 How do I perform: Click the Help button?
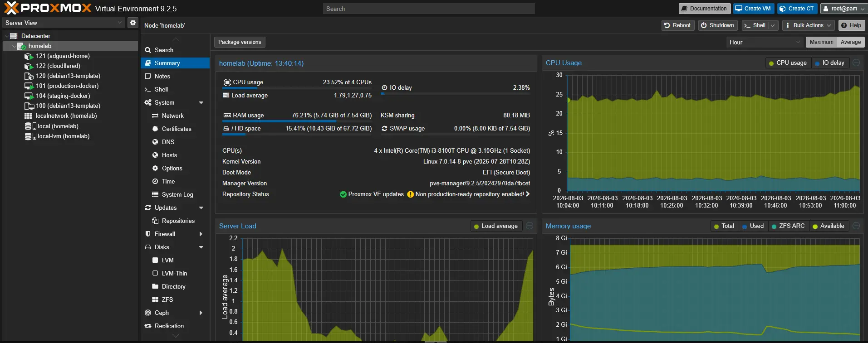851,25
